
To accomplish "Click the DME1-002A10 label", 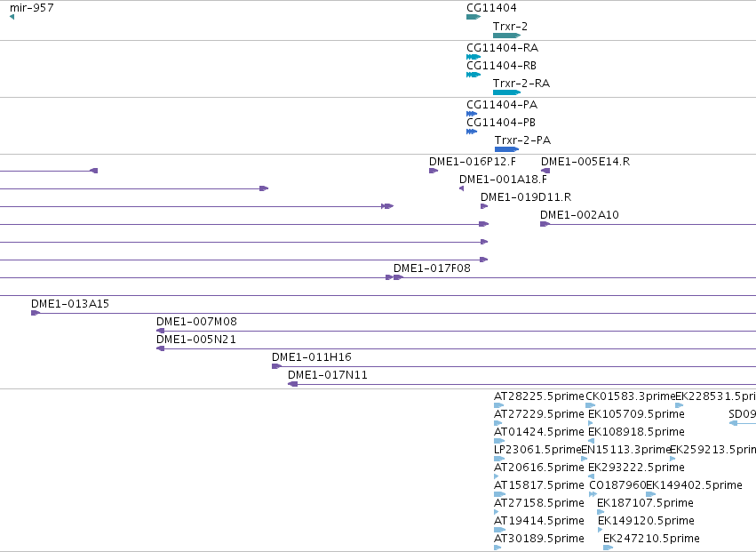I will click(579, 215).
